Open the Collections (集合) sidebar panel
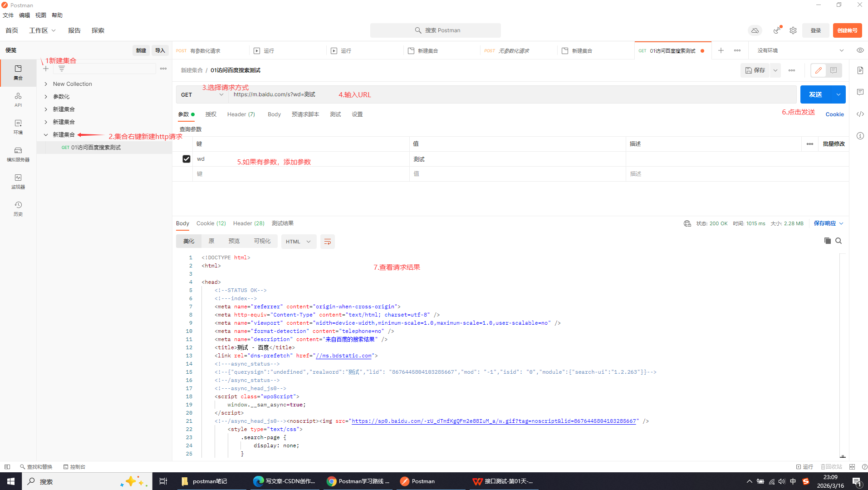The height and width of the screenshot is (490, 868). (x=18, y=72)
